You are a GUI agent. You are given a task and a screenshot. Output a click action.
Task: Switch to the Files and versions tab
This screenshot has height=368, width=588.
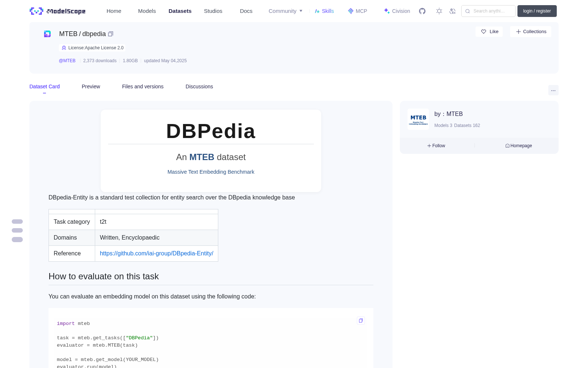pos(143,86)
